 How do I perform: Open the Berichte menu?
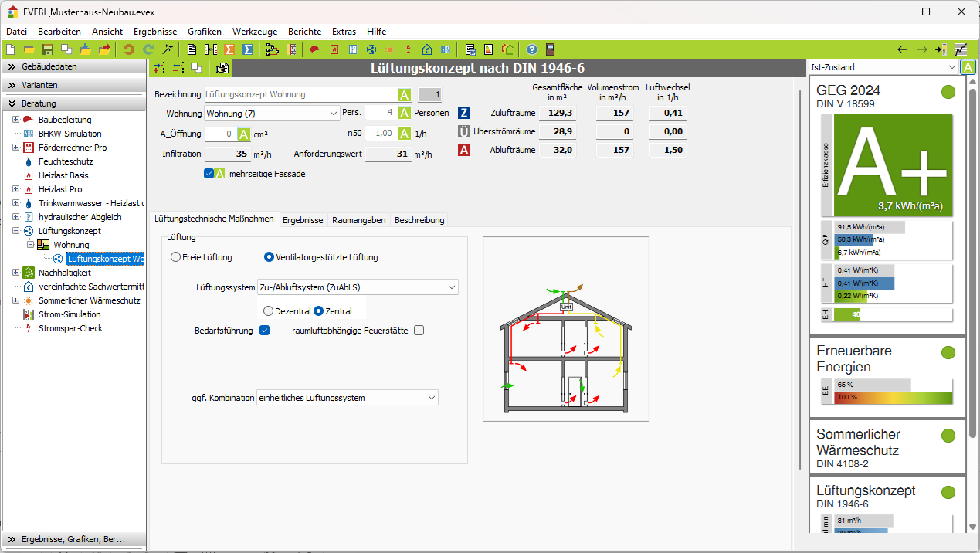[304, 32]
